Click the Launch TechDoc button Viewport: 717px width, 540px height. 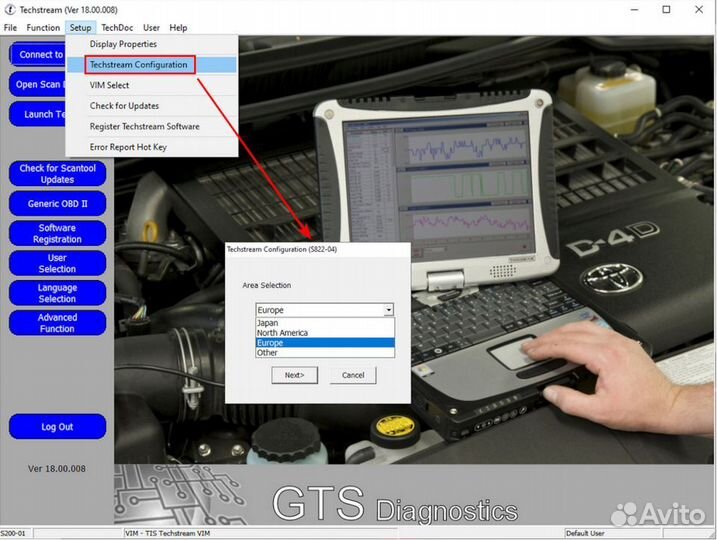[x=37, y=114]
